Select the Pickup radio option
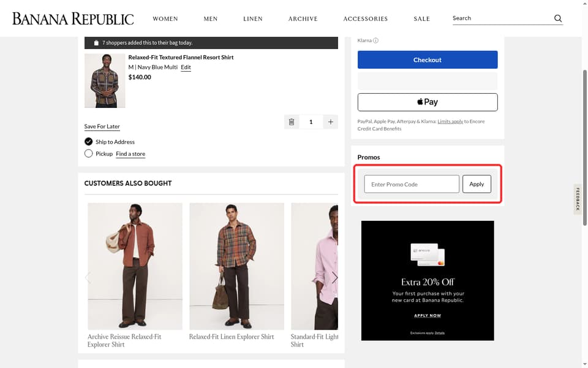Screen dimensions: 588x368 coord(88,153)
